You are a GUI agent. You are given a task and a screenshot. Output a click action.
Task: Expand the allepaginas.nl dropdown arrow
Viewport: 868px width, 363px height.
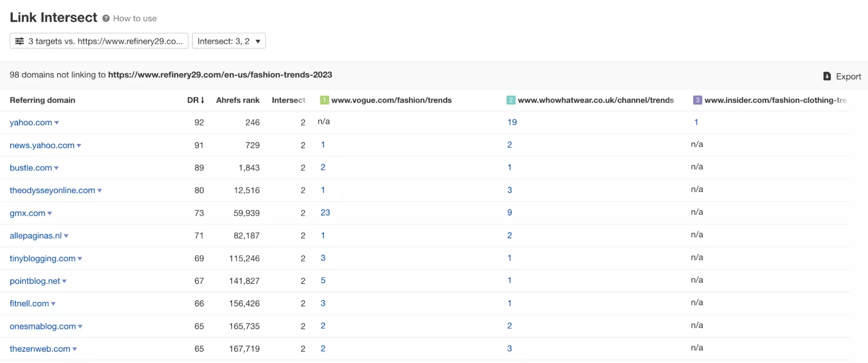point(66,236)
